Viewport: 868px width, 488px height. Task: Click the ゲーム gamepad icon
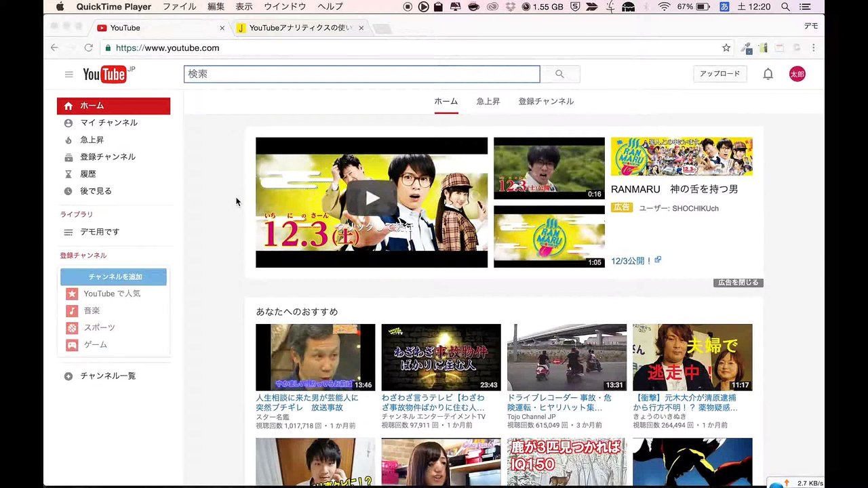pos(72,344)
